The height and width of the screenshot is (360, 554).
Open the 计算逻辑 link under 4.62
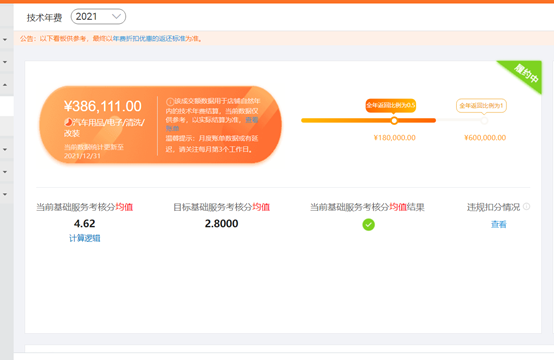pyautogui.click(x=84, y=238)
